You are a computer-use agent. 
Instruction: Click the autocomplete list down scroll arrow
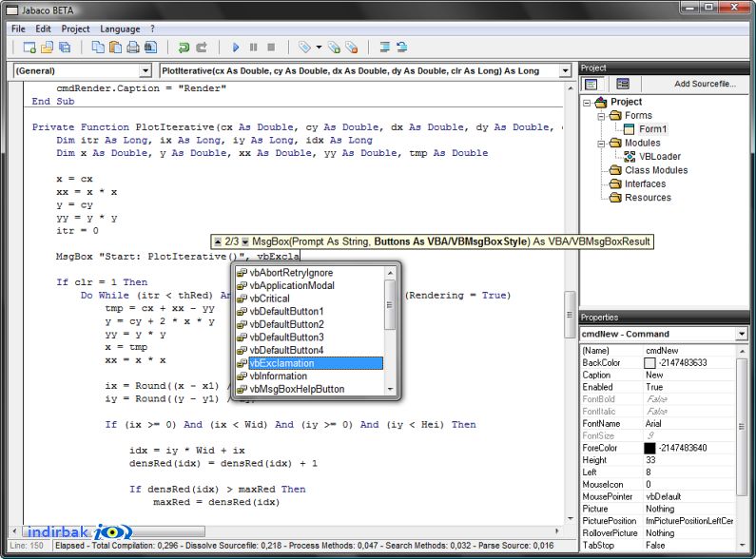(390, 390)
